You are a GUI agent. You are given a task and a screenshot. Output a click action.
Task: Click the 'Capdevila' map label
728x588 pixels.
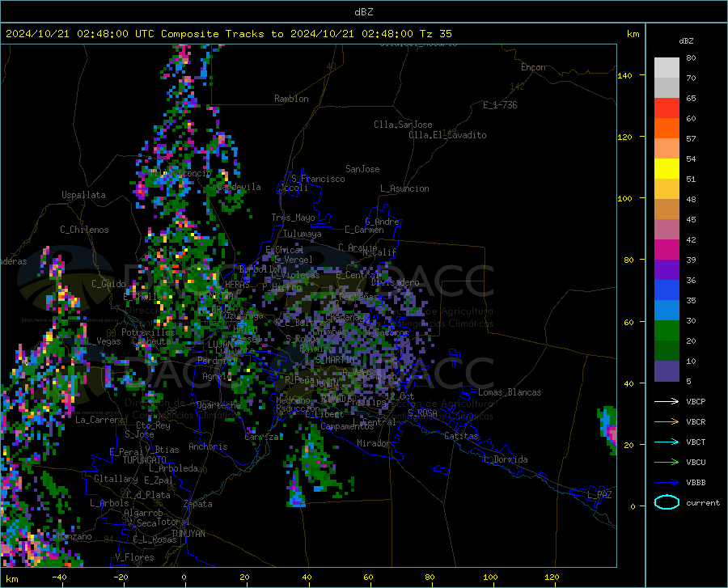click(239, 187)
